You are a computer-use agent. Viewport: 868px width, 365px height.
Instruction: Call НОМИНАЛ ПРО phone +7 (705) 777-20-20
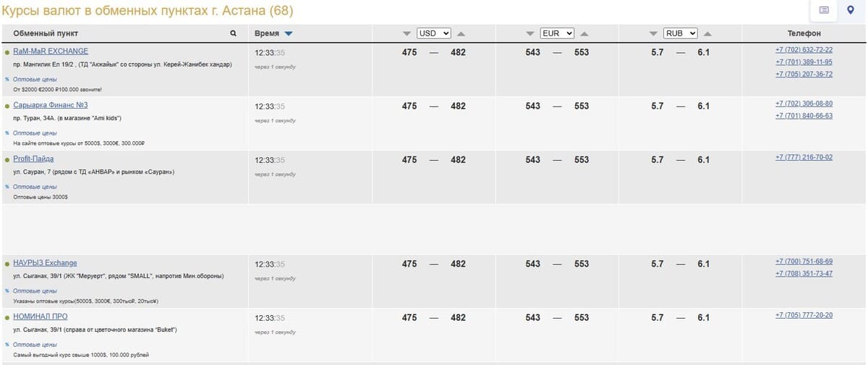pos(804,315)
